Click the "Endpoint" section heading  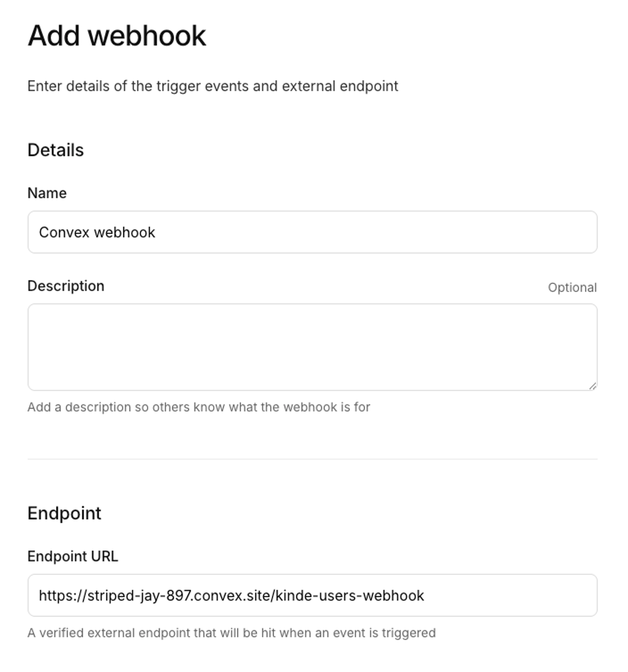64,513
